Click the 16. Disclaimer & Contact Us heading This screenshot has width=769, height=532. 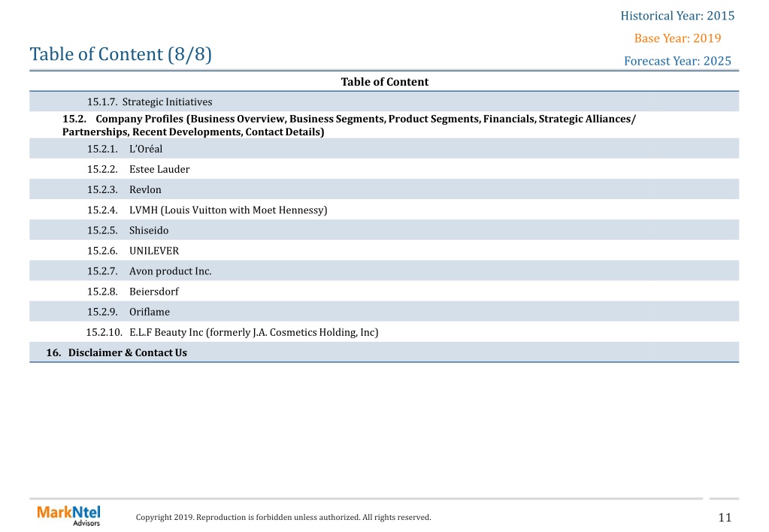384,352
